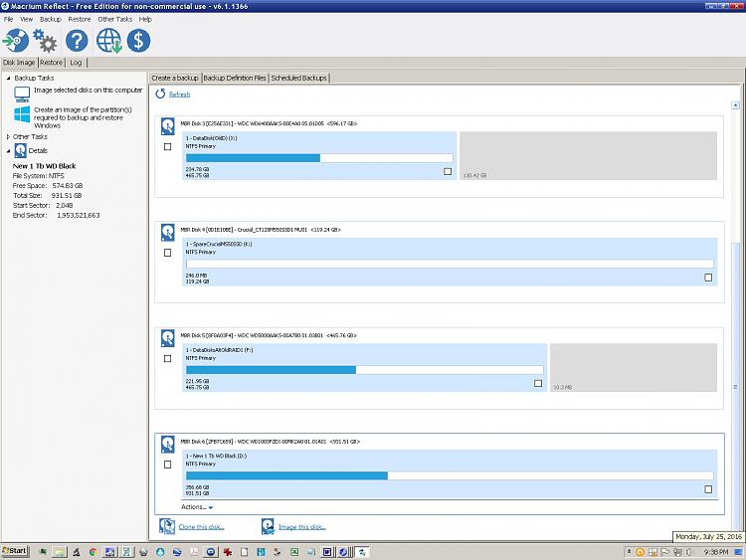Open the Help menu
746x560 pixels.
[145, 19]
